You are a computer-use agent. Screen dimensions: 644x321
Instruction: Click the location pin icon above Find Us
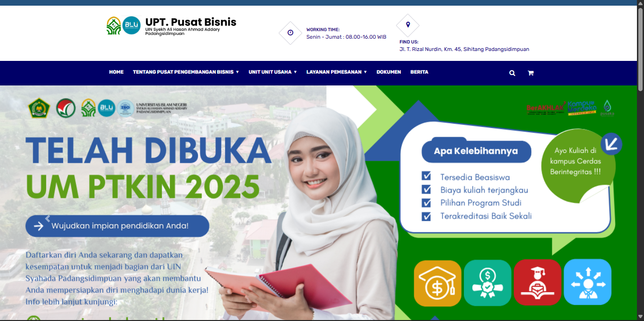click(408, 25)
